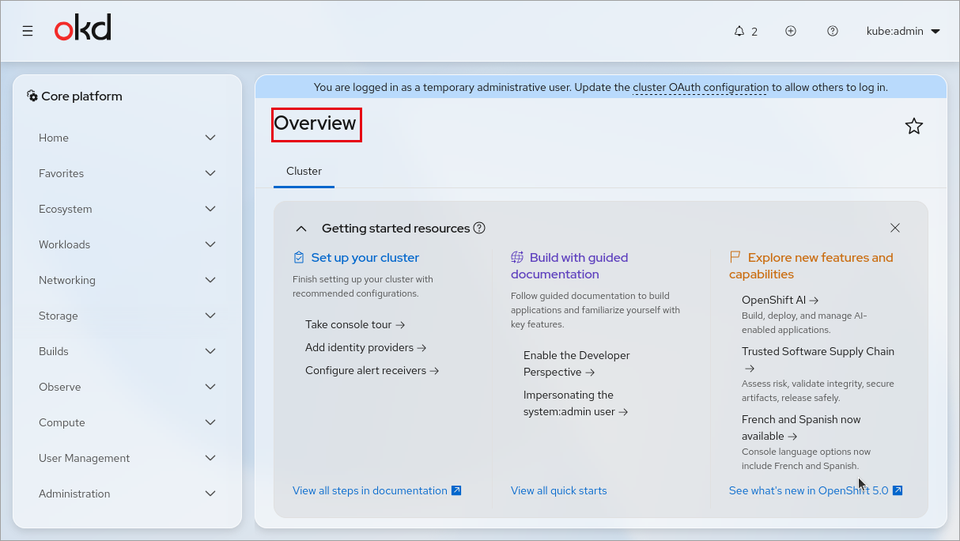The height and width of the screenshot is (541, 960).
Task: Expand the Compute navigation section
Action: point(127,422)
